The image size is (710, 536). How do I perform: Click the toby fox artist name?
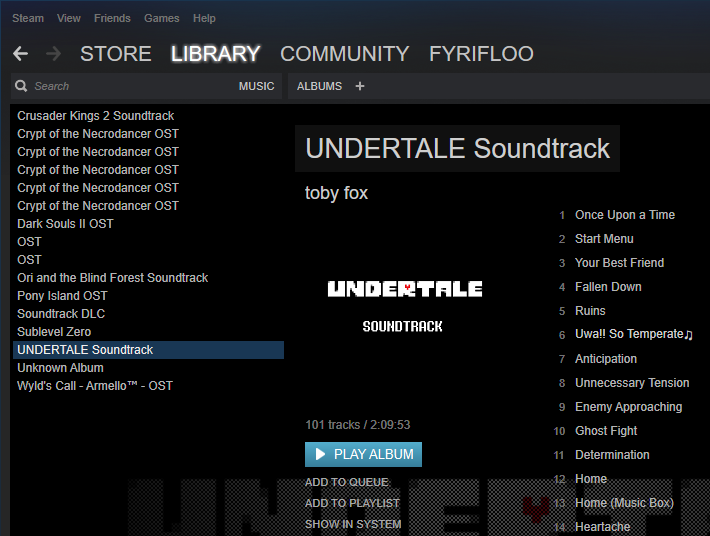pyautogui.click(x=336, y=193)
